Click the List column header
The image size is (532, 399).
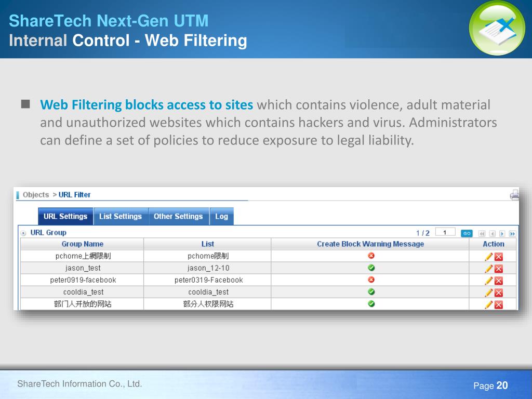tap(208, 244)
